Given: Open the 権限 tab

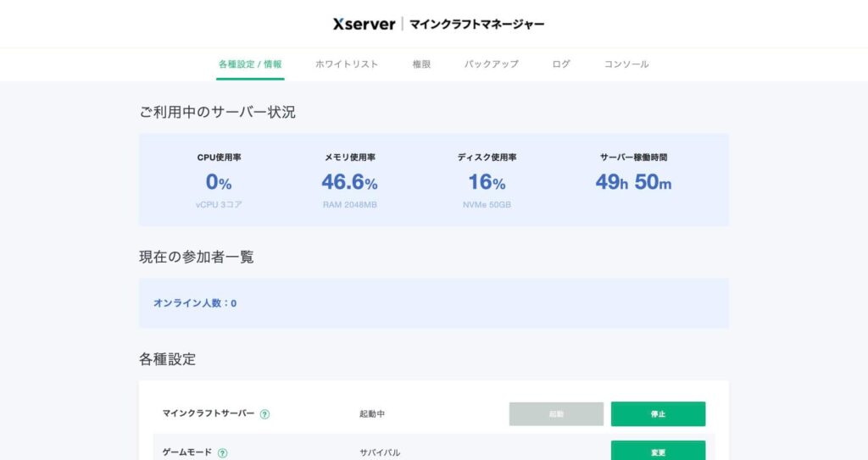Looking at the screenshot, I should click(421, 64).
